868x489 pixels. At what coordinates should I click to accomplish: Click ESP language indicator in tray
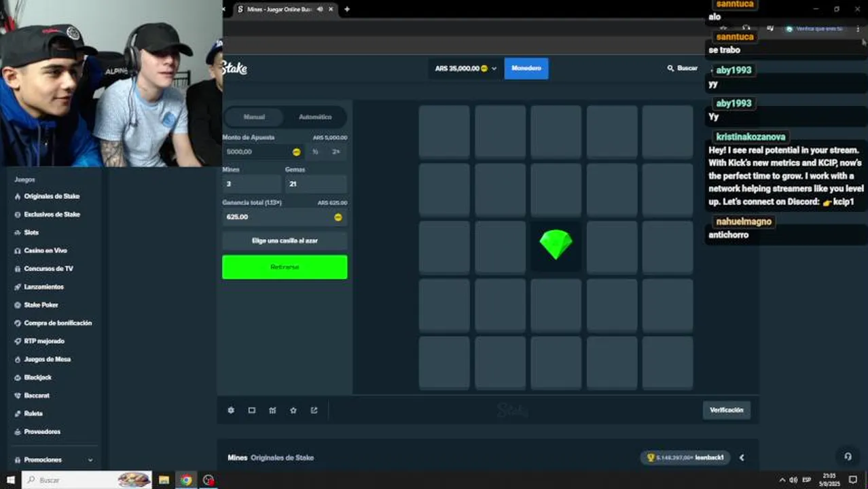coord(807,480)
